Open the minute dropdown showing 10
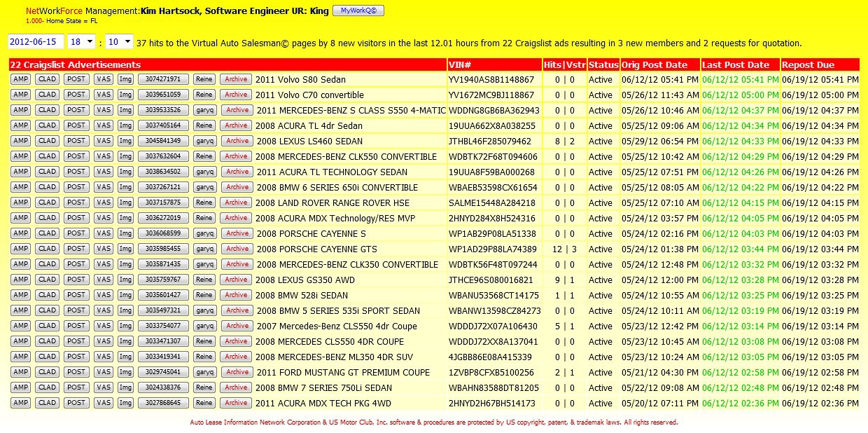The height and width of the screenshot is (433, 868). click(119, 43)
